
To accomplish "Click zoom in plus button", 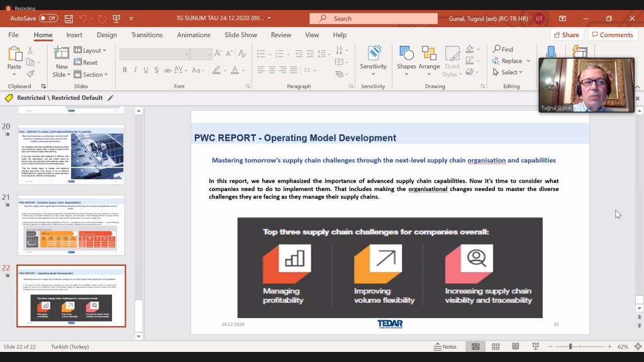I will tap(609, 346).
